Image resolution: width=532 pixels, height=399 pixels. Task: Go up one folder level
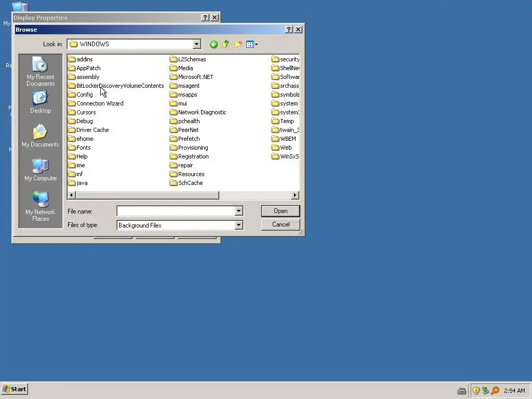(x=226, y=45)
